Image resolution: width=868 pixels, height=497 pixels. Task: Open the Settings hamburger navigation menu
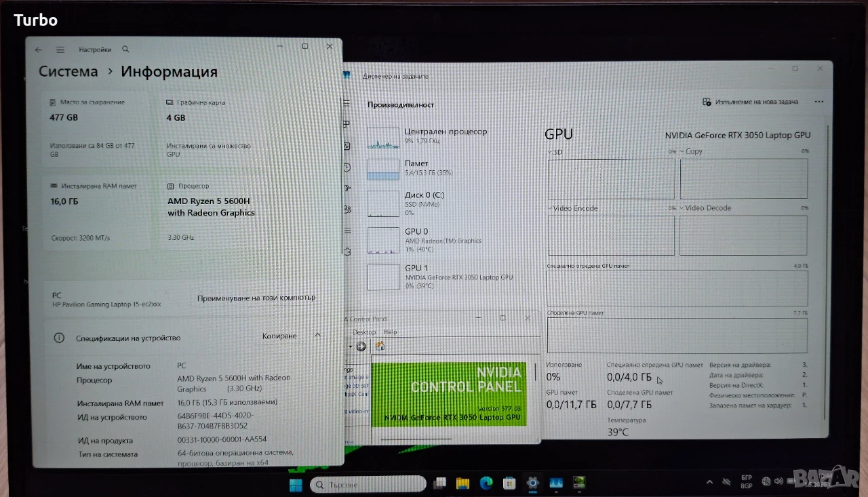60,49
